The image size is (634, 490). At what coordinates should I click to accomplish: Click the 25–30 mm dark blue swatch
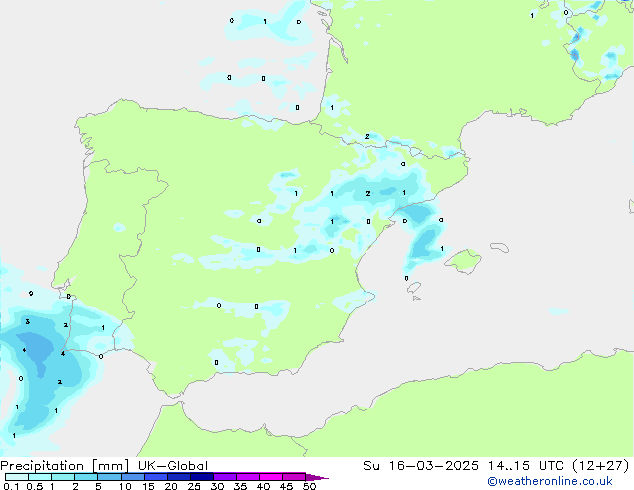coord(202,477)
